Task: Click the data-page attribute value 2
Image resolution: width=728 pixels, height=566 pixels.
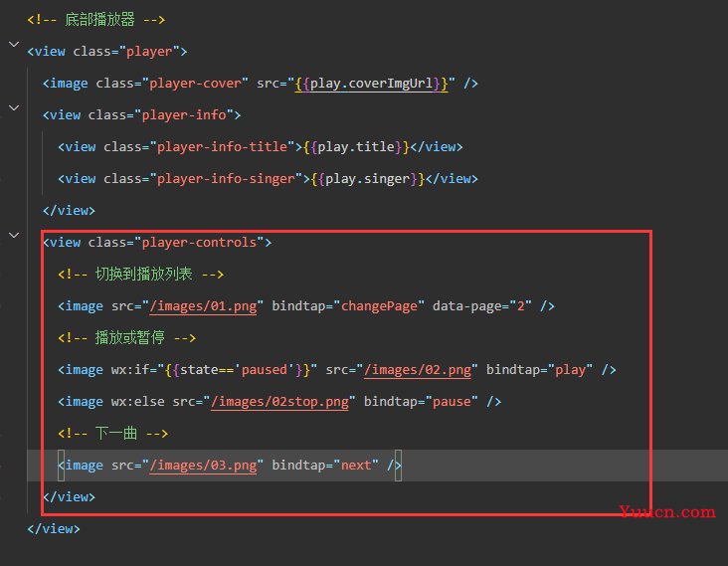Action: [521, 306]
